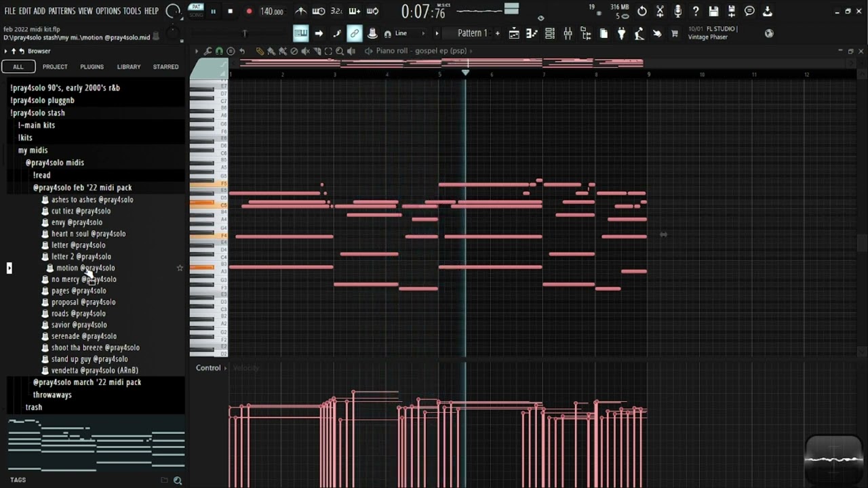Screen dimensions: 868x488
Task: Expand the @pray4solo march '22 midi pack folder
Action: [x=87, y=382]
